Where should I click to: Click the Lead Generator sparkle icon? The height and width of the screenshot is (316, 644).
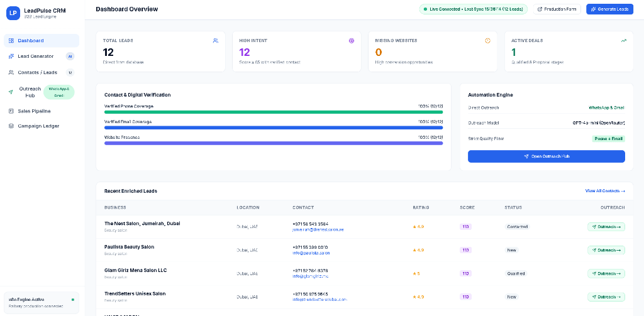(x=11, y=56)
